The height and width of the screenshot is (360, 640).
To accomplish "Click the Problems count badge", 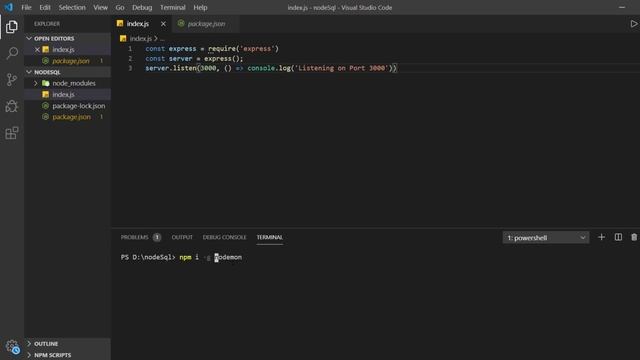I will 157,237.
